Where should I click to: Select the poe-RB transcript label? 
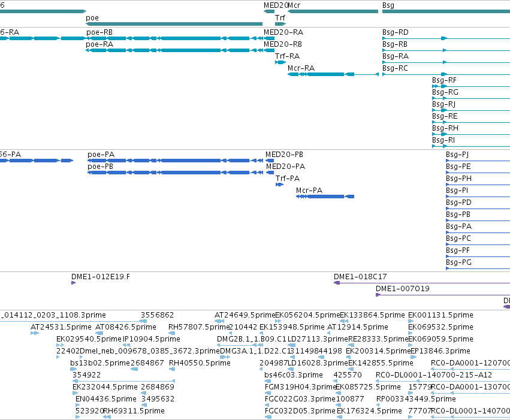tap(99, 32)
